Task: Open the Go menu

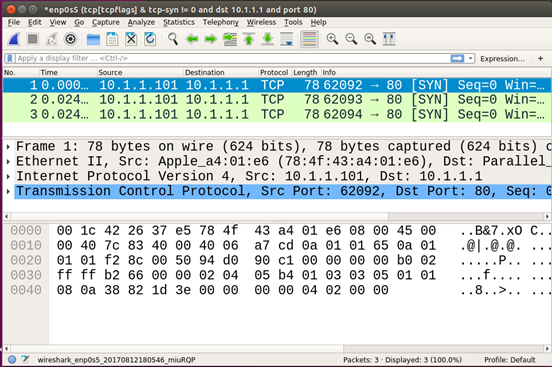Action: coord(79,22)
